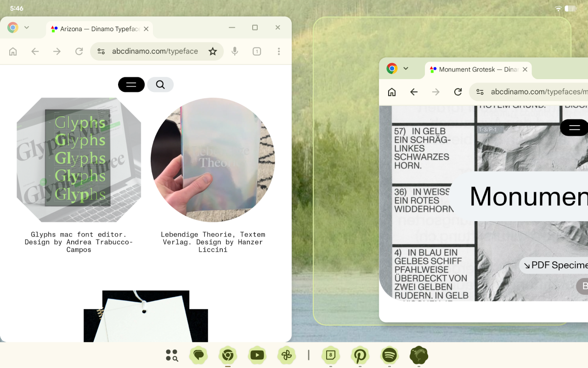
Task: Reload the Arizona Dinamo page
Action: 79,52
